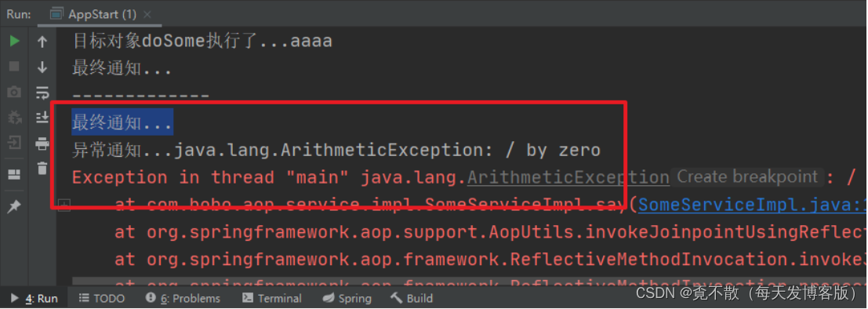Open the TODO tool window
This screenshot has height=309, width=868.
point(101,299)
